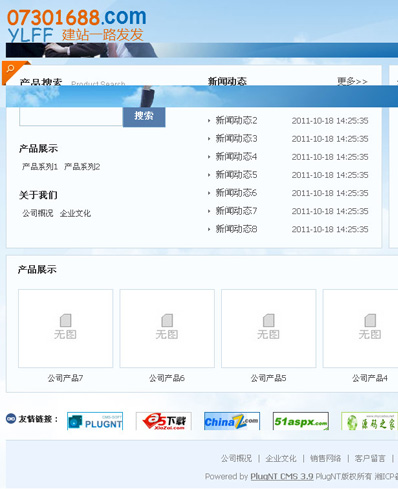Screen dimensions: 398x489
Task: Open the footer 企业文化 link
Action: coord(281,458)
